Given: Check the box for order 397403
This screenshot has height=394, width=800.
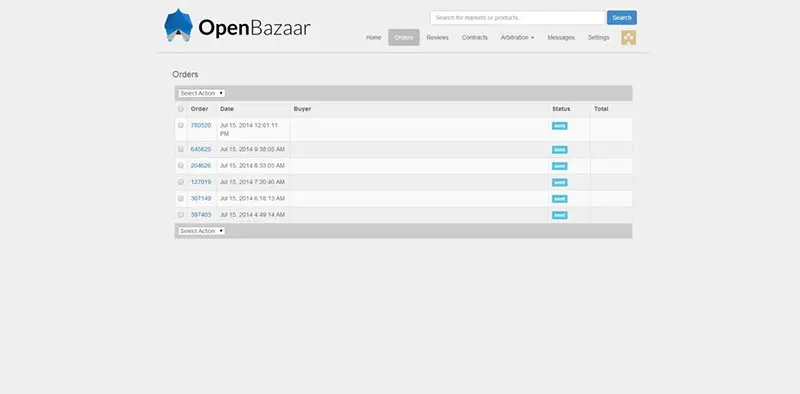Looking at the screenshot, I should coord(181,215).
